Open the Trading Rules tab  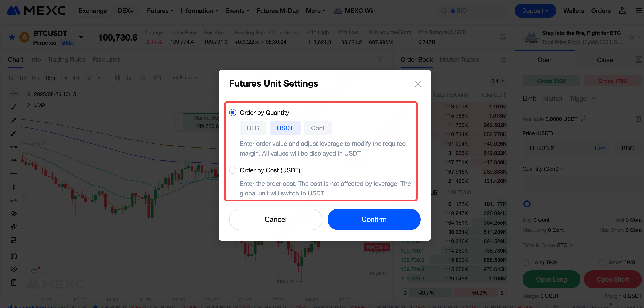click(x=66, y=60)
